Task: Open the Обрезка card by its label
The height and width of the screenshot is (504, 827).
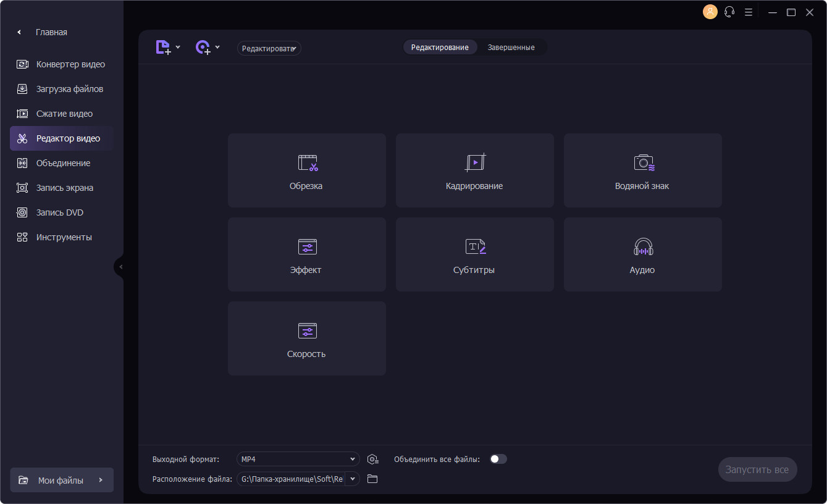Action: click(x=306, y=186)
